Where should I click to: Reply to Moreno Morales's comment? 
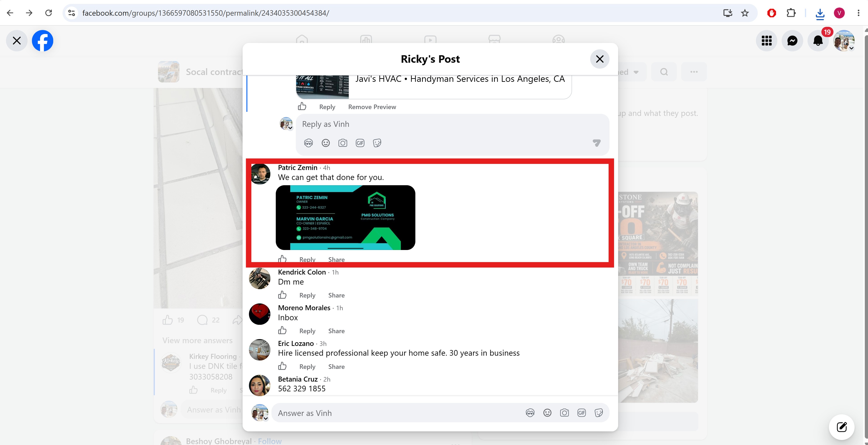click(x=307, y=331)
